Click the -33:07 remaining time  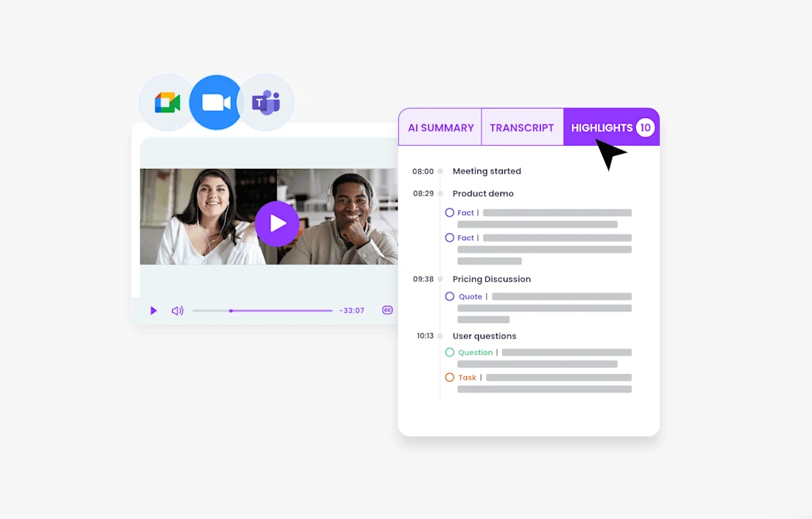pyautogui.click(x=351, y=311)
